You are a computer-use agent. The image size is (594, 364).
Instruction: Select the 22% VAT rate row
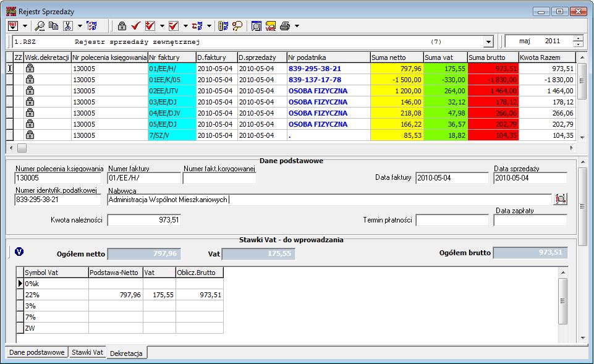[x=120, y=295]
